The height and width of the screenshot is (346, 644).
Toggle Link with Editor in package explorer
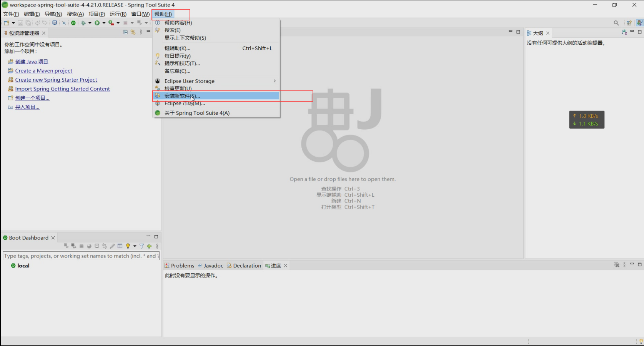click(133, 32)
